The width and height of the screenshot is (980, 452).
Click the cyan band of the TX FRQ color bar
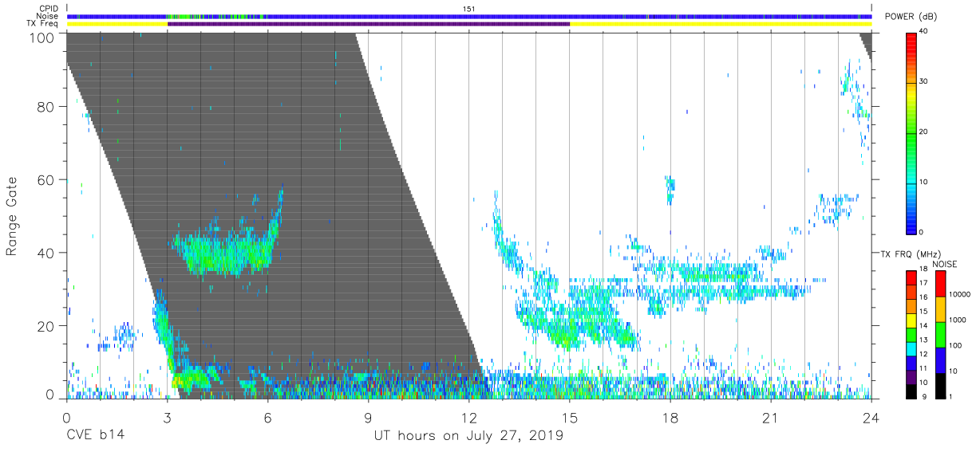pyautogui.click(x=911, y=349)
